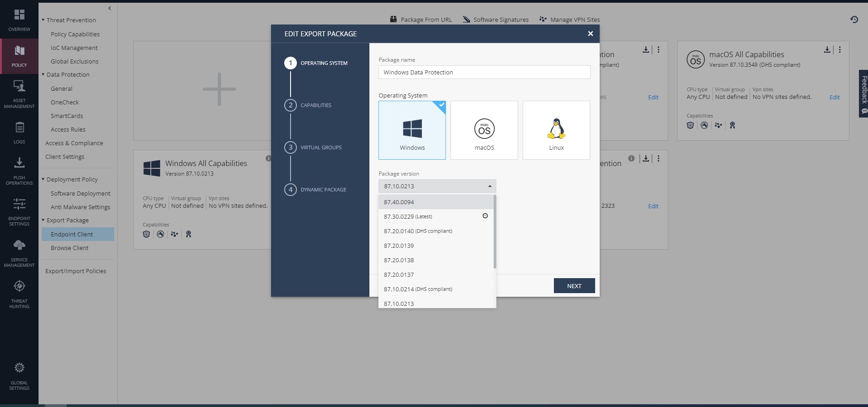Go to Operating System wizard step
Viewport: 868px width, 407px height.
click(x=316, y=63)
